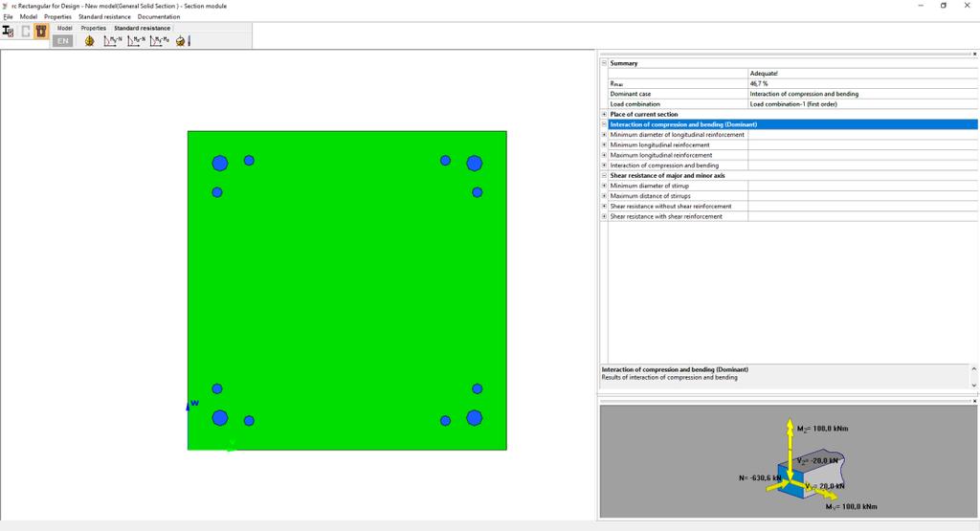This screenshot has width=980, height=531.
Task: Expand Maximum distance of stirrups
Action: [605, 195]
